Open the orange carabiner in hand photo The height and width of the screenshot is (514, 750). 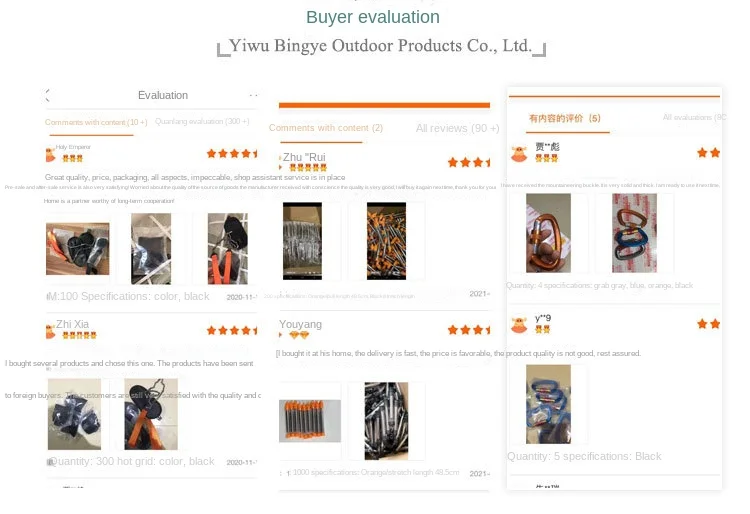pos(548,233)
